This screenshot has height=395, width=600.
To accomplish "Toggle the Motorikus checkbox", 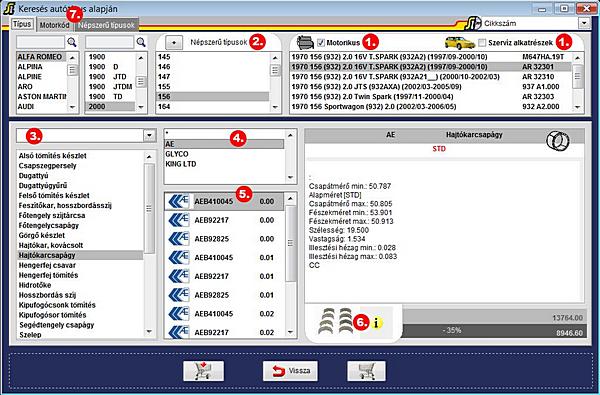I will [321, 43].
